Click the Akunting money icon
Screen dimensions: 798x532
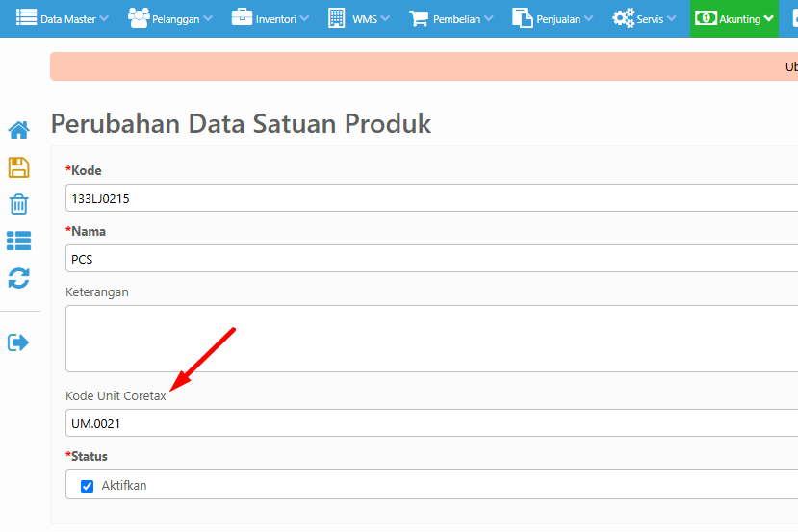tap(706, 18)
